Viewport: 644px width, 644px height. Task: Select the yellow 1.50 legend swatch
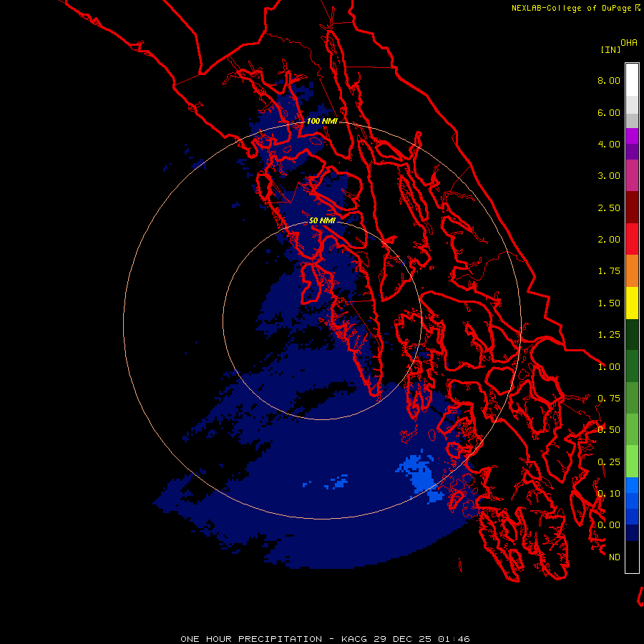pos(632,303)
